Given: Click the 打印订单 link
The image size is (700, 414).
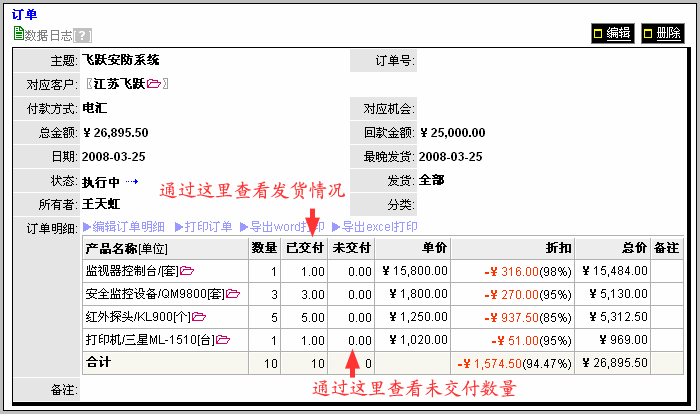Looking at the screenshot, I should (204, 227).
